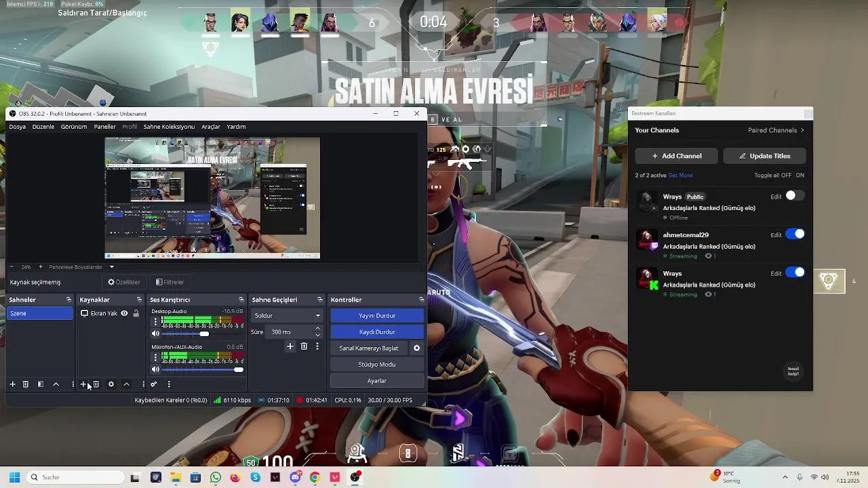Open the Dosya menu
This screenshot has height=488, width=868.
pos(18,127)
